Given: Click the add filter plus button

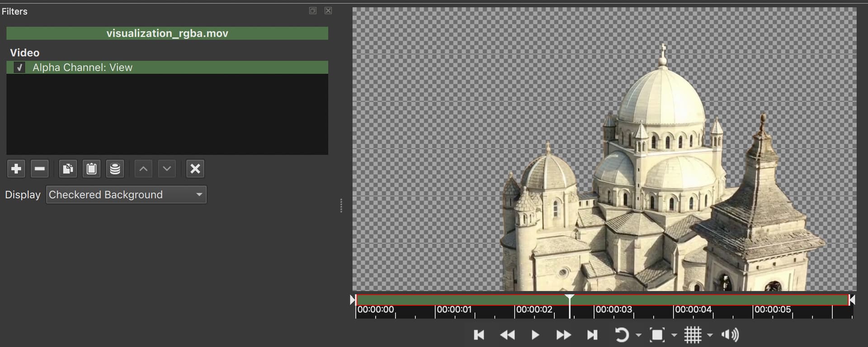Looking at the screenshot, I should [x=16, y=169].
